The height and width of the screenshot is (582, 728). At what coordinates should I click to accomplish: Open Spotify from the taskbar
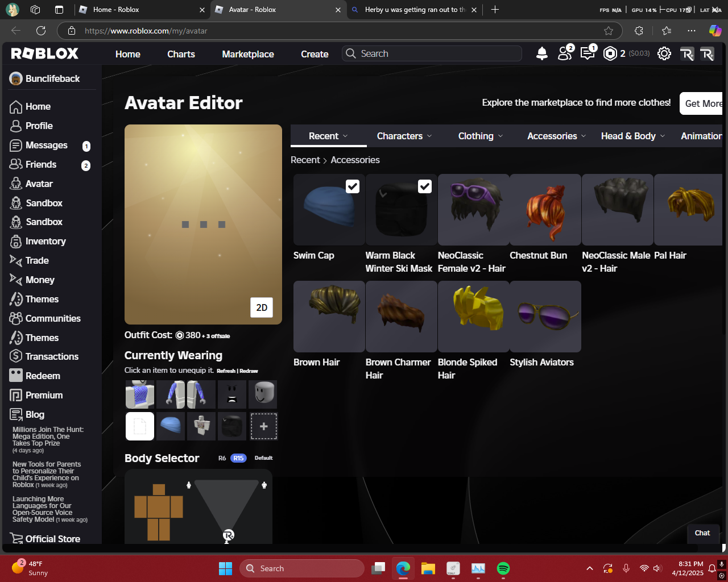[503, 568]
